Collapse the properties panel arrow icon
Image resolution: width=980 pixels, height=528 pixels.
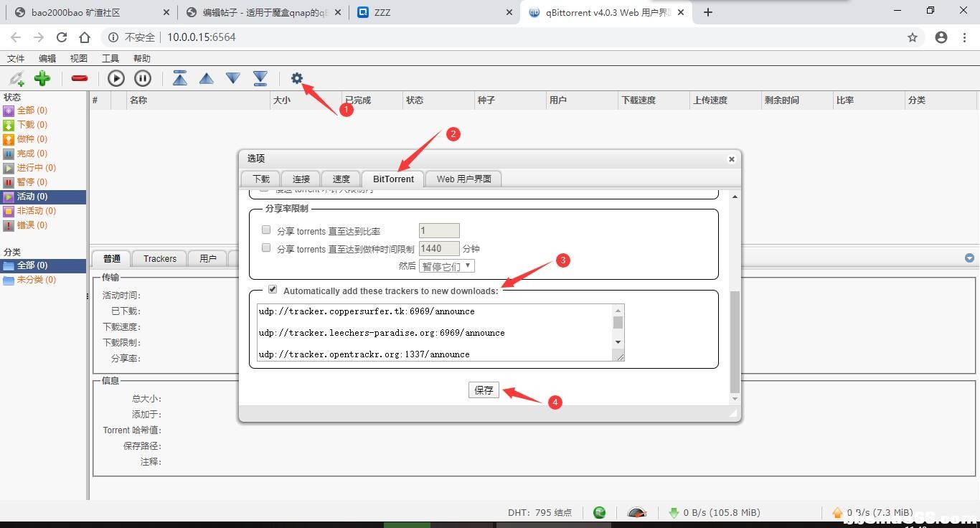[x=970, y=258]
